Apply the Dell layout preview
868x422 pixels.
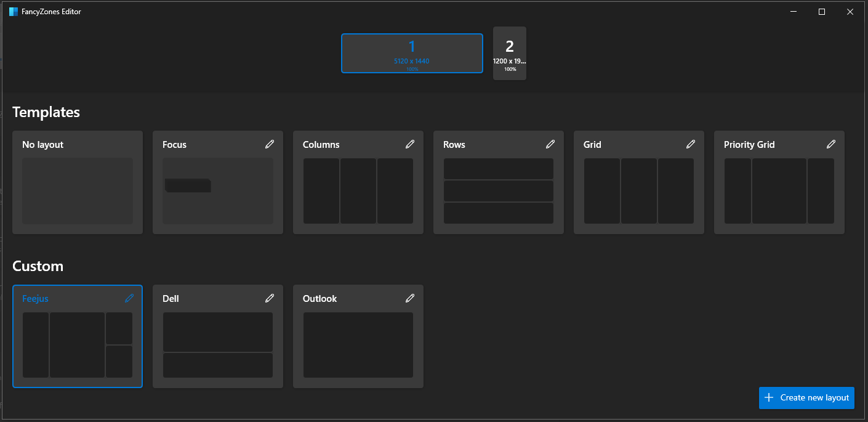(218, 345)
